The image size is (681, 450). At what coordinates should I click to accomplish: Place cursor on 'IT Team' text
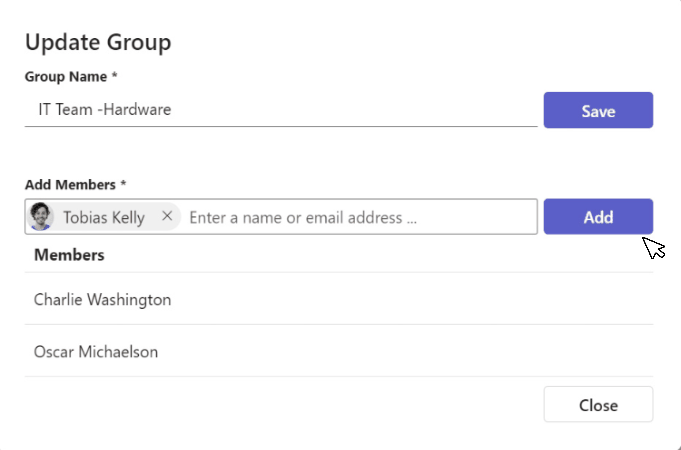[65, 109]
